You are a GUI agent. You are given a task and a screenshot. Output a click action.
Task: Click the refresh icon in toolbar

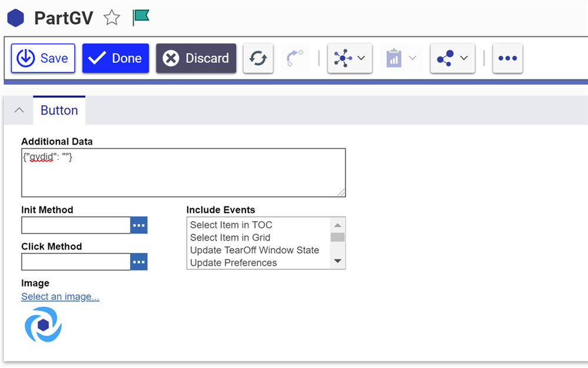258,58
